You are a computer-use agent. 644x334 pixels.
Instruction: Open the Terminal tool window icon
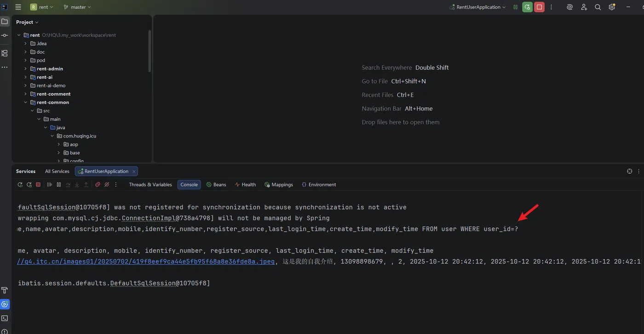tap(5, 318)
